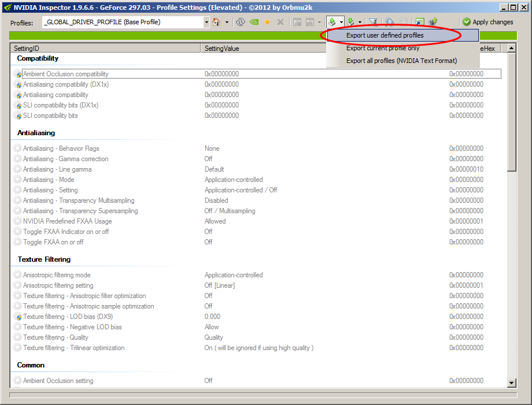
Task: Click gear icon beside Antialiasing - Mode
Action: [18, 180]
